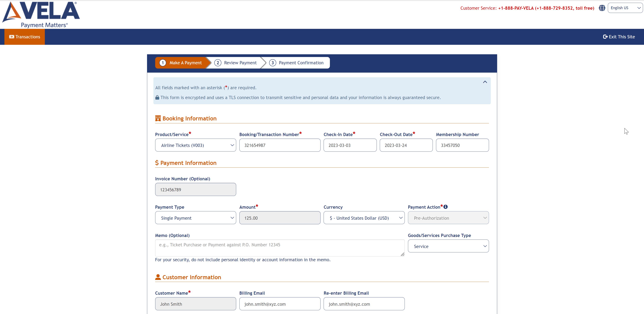
Task: Click the VELA Payment Matters logo
Action: (40, 14)
